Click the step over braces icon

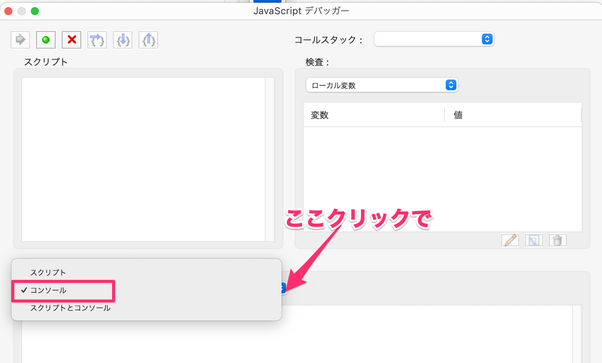pos(97,40)
